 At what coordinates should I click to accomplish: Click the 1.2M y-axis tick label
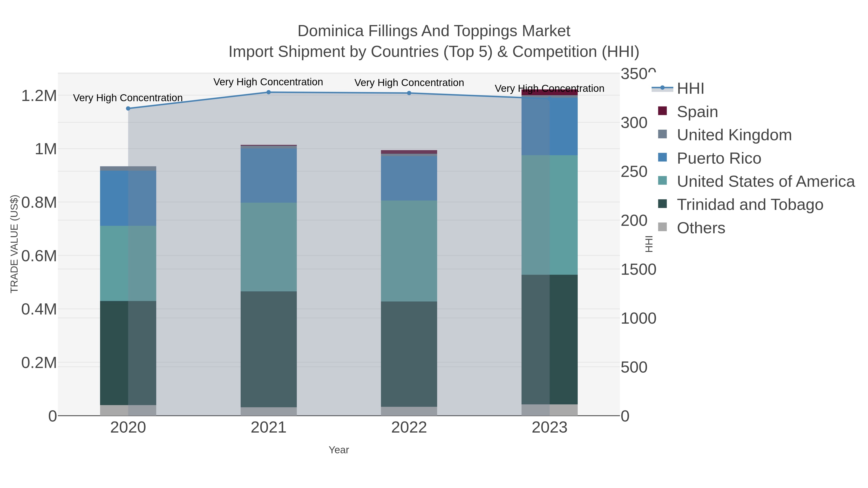(x=39, y=96)
